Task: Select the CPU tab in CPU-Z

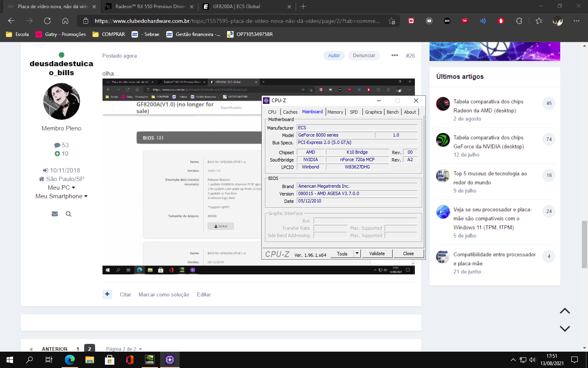Action: (x=272, y=112)
